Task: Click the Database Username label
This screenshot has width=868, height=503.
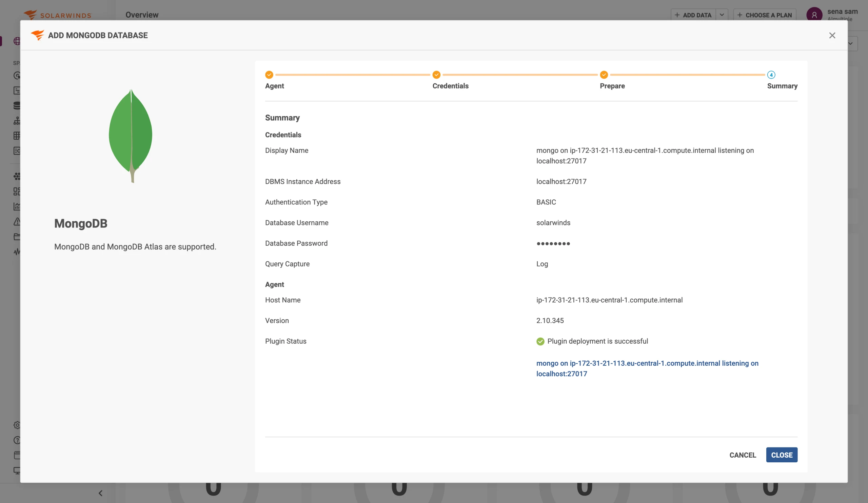Action: click(297, 223)
